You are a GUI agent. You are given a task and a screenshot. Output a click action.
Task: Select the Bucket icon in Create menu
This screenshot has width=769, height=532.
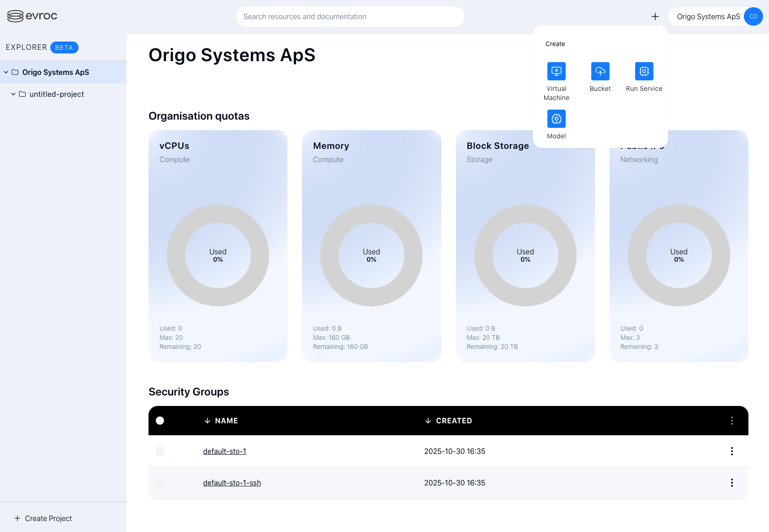[600, 71]
